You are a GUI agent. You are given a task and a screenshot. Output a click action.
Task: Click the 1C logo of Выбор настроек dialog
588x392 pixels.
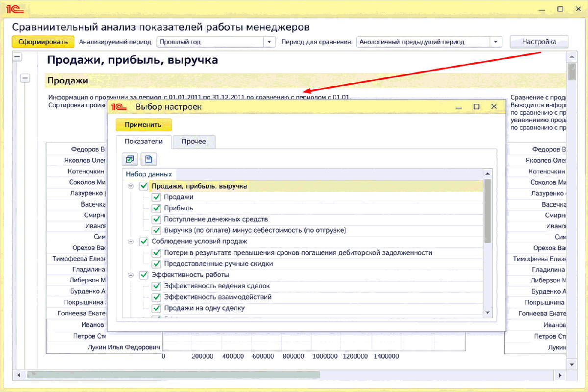pyautogui.click(x=121, y=106)
